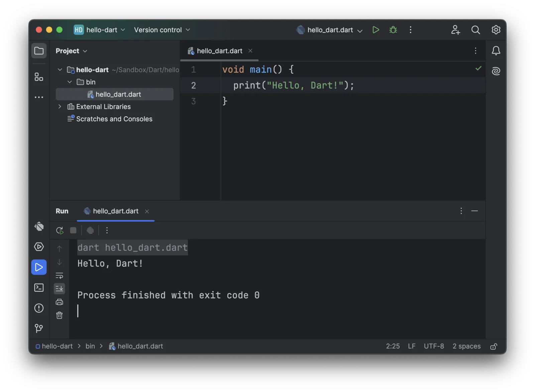The image size is (535, 392).
Task: Toggle the Project tool window folder icon
Action: (x=39, y=51)
